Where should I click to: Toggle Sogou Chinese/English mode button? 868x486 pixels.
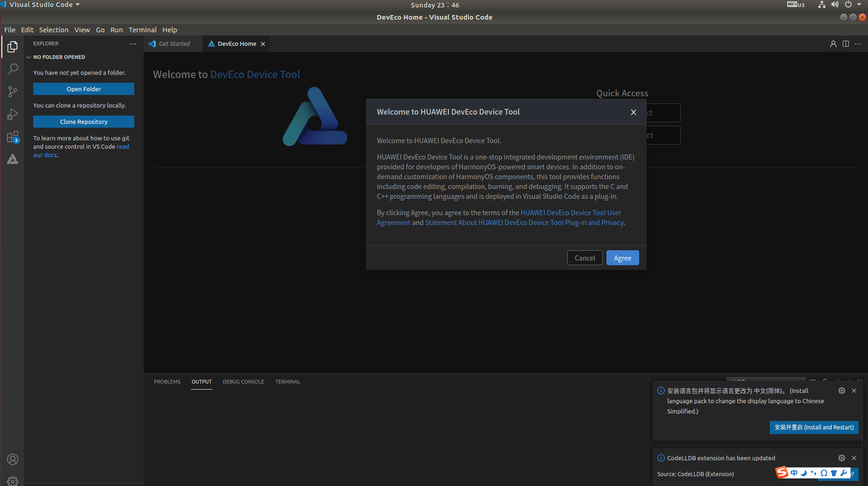click(794, 473)
